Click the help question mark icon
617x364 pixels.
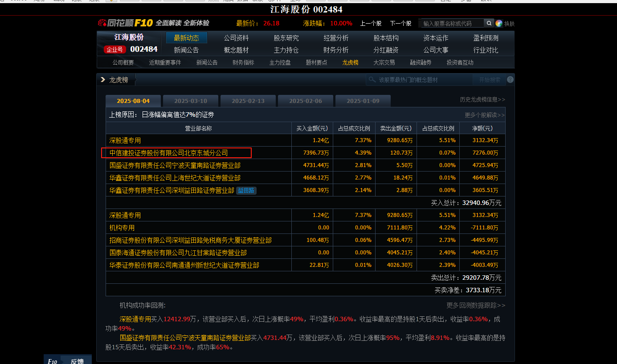click(510, 80)
